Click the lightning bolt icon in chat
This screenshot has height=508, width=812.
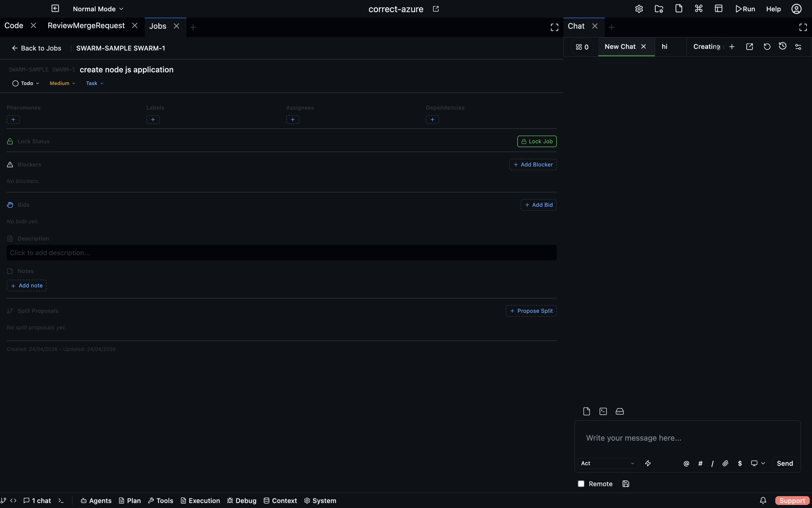(x=648, y=463)
